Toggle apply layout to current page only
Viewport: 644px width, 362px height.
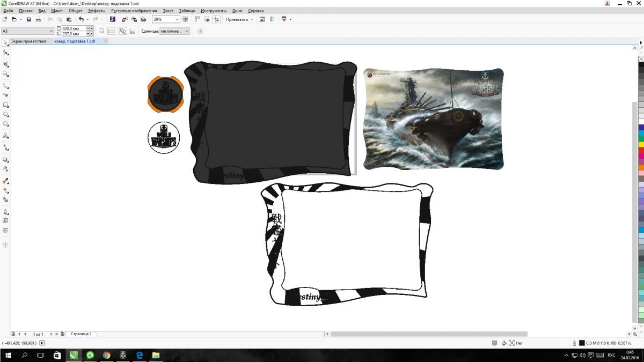click(132, 31)
